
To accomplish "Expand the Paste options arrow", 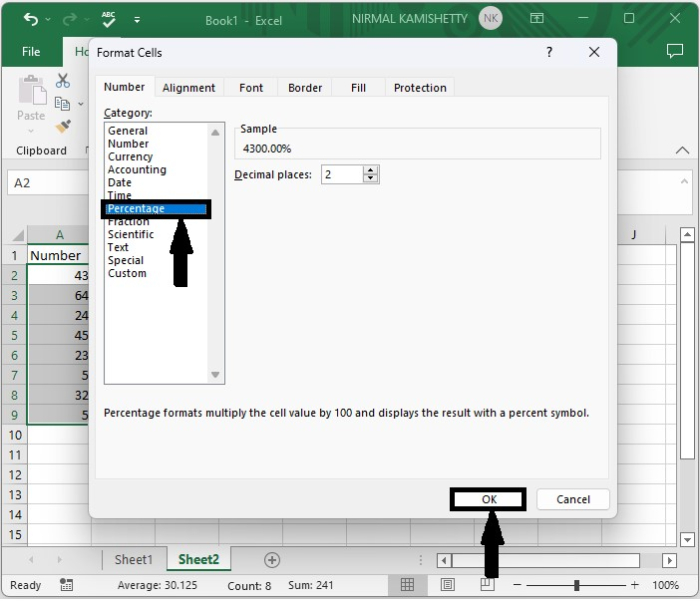I will (31, 131).
